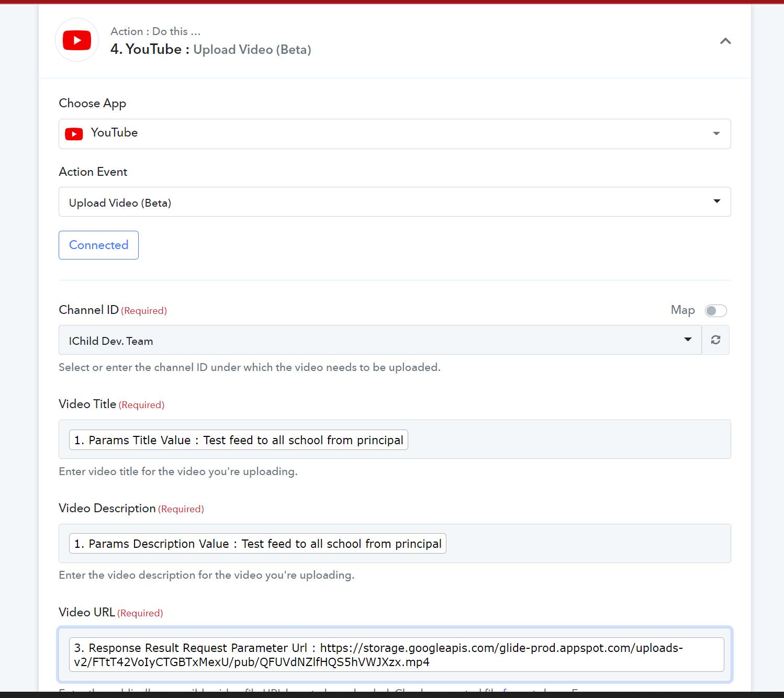Refresh the Channel ID list
This screenshot has height=698, width=784.
pyautogui.click(x=715, y=340)
